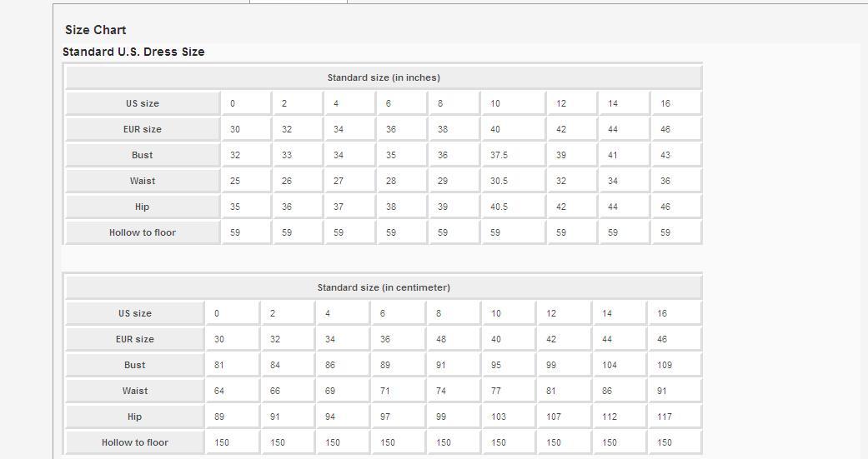Click the 104 bust centimeter cell
Viewport: 868px width, 459px height.
[x=610, y=365]
